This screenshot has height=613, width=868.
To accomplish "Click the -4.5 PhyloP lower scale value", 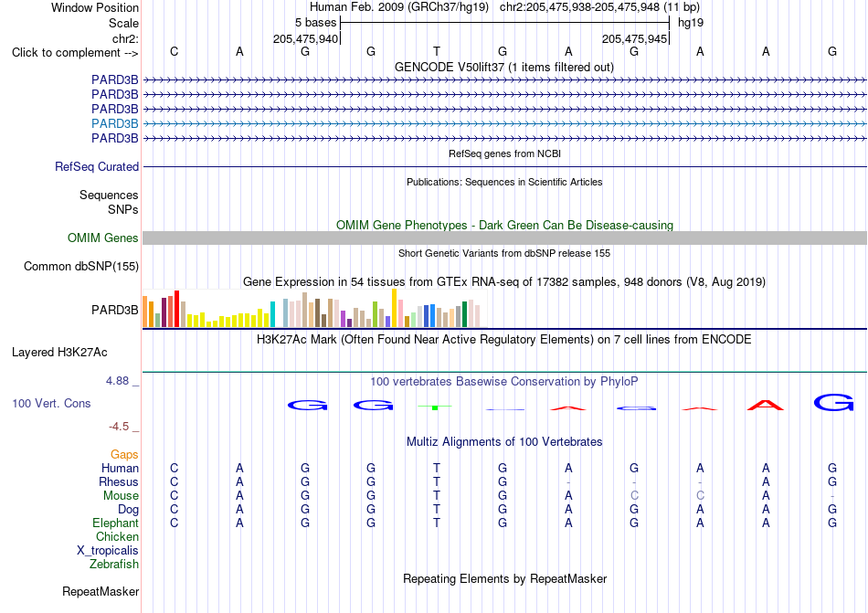I will tap(119, 426).
